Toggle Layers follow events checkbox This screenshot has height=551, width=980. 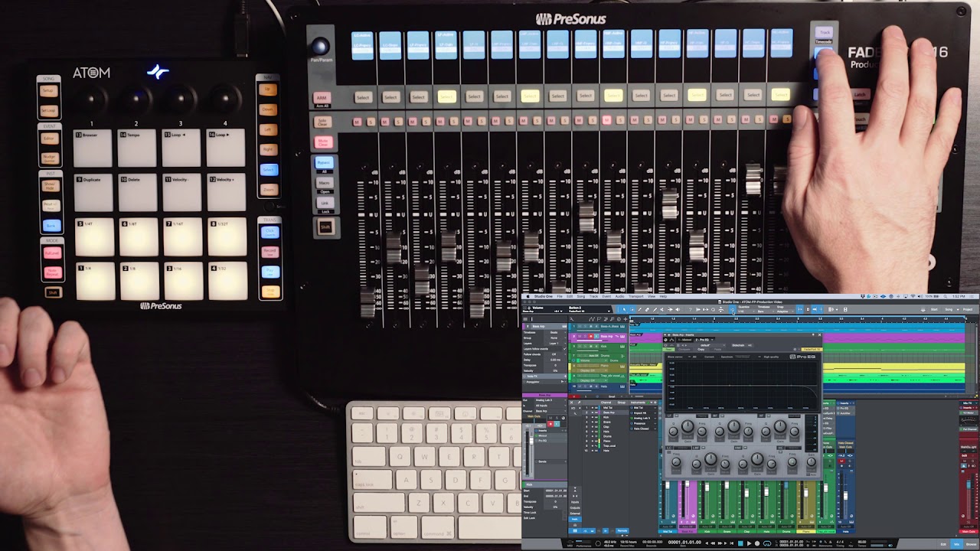pos(565,349)
